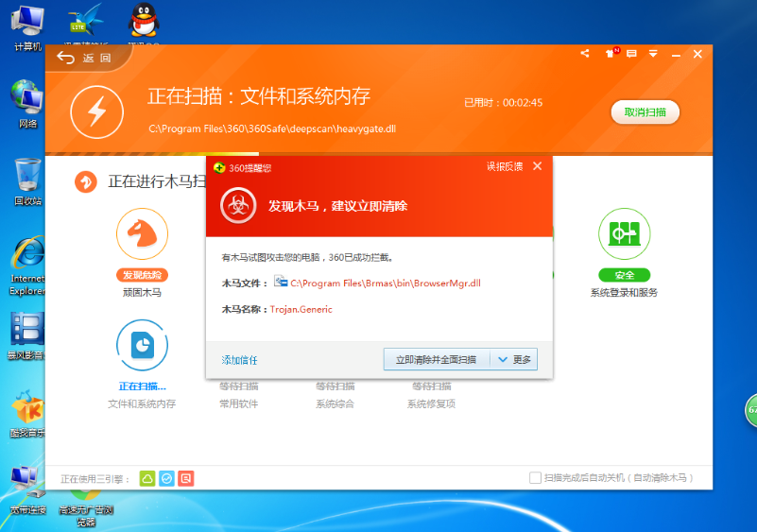
Task: Click the 系统登录和服务 label
Action: 624,292
